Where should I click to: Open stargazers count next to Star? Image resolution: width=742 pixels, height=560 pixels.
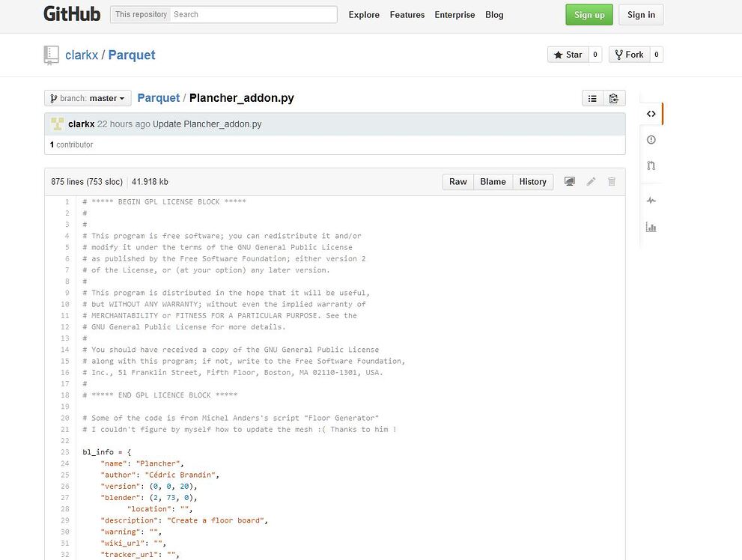pos(595,55)
